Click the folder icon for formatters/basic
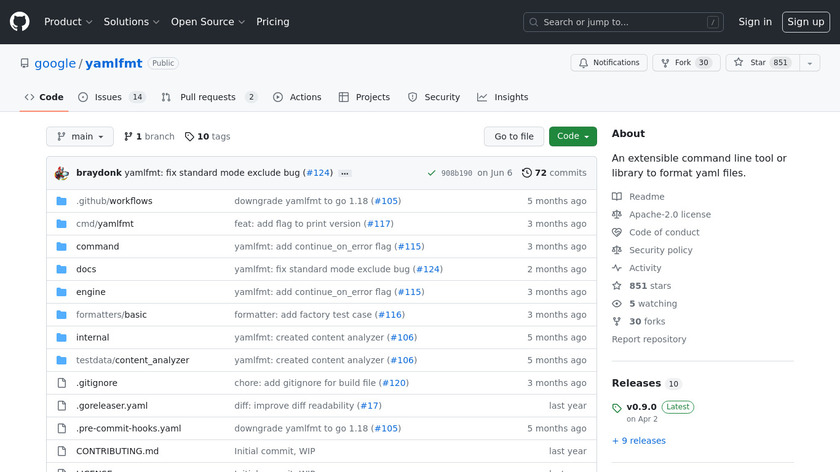The width and height of the screenshot is (840, 472). tap(62, 314)
